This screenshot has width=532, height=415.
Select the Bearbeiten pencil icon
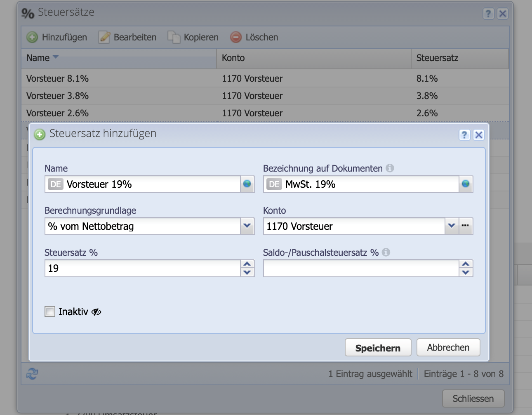pos(103,37)
